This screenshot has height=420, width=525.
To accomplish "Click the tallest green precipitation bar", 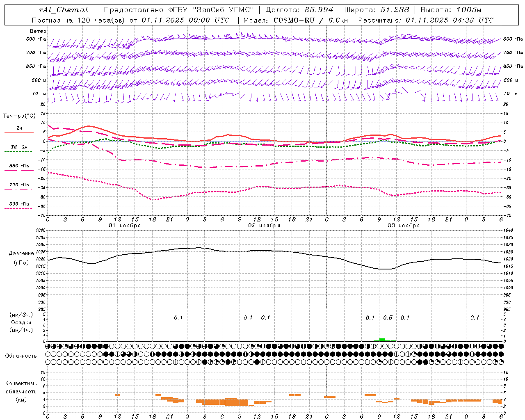I will pos(382,340).
